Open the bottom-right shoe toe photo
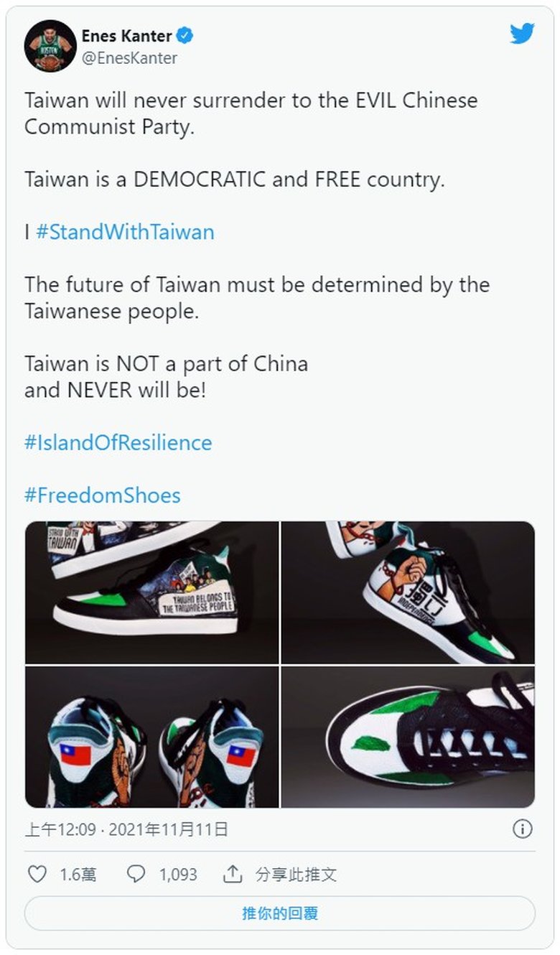Image resolution: width=560 pixels, height=955 pixels. [x=408, y=737]
